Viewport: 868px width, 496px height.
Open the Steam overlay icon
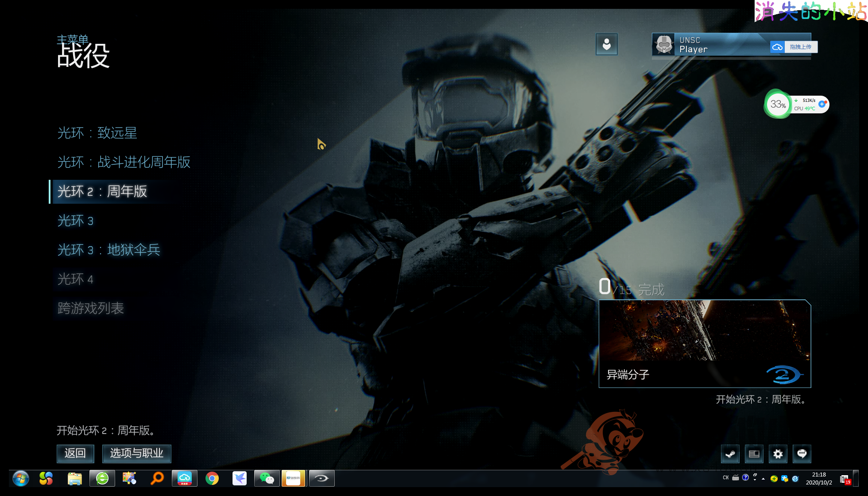click(x=730, y=454)
